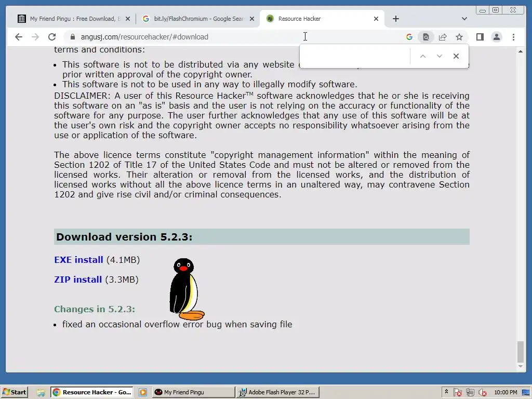Download the EXE install

[78, 260]
